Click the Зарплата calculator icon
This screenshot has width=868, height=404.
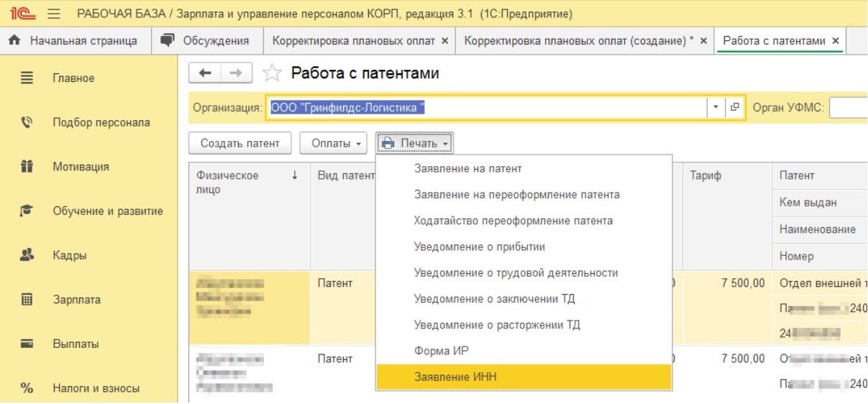(27, 300)
